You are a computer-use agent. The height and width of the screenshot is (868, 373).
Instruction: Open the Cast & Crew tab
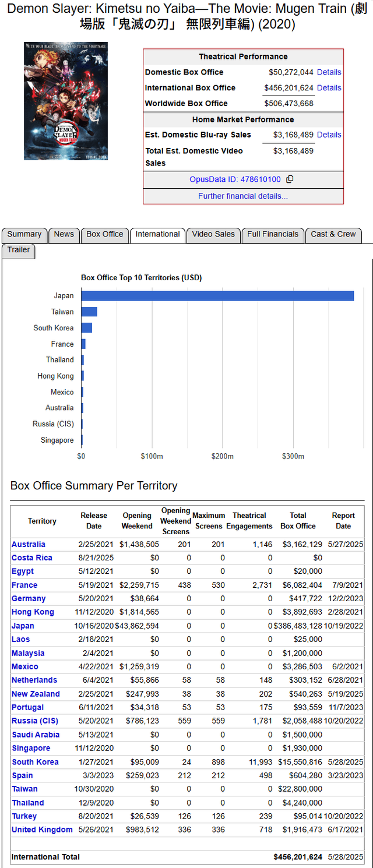click(x=333, y=234)
